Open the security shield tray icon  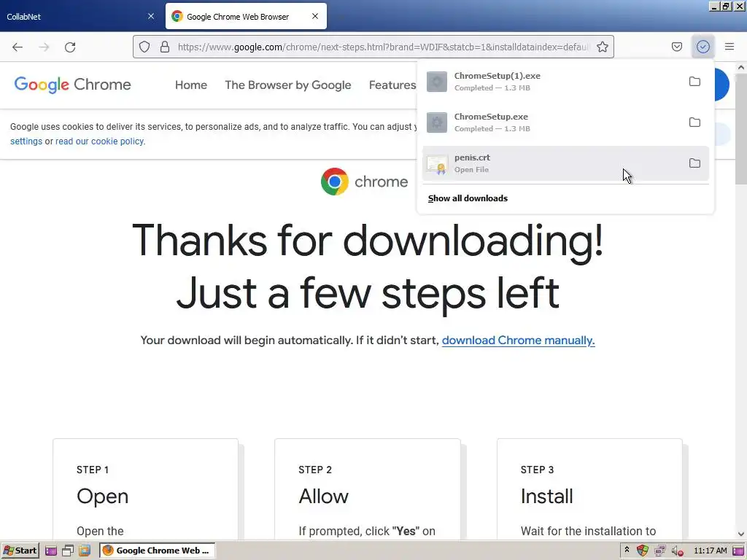(643, 551)
